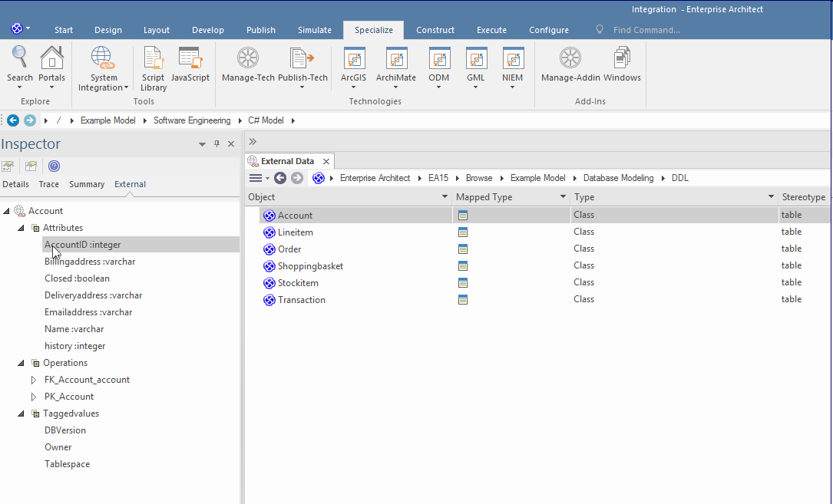Collapse the Taggedvalues tree node
This screenshot has height=504, width=833.
pos(21,413)
